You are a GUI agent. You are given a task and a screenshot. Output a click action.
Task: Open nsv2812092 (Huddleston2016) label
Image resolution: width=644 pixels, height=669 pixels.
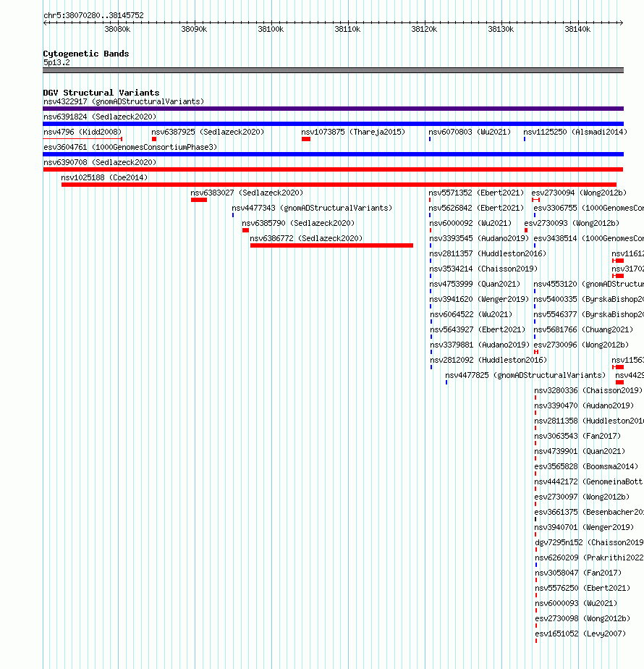(488, 360)
